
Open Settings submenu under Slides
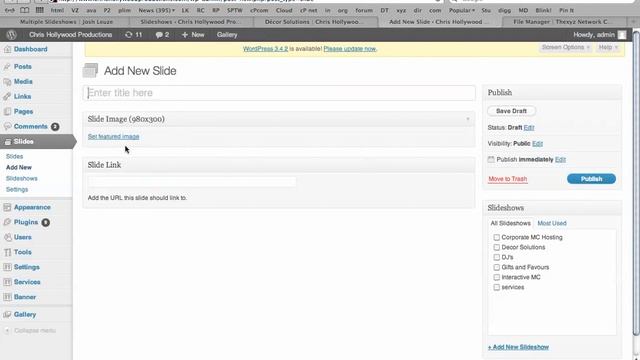[x=17, y=189]
